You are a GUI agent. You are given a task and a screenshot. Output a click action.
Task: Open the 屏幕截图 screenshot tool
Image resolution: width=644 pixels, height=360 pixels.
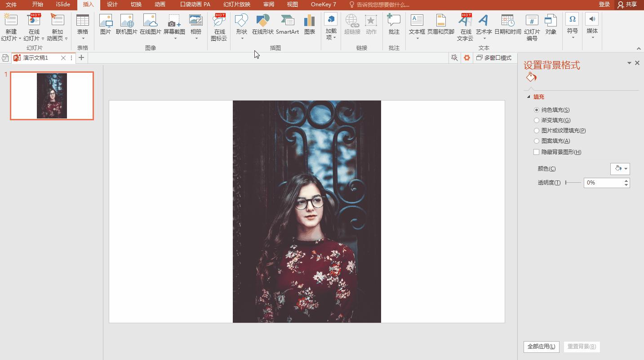174,24
